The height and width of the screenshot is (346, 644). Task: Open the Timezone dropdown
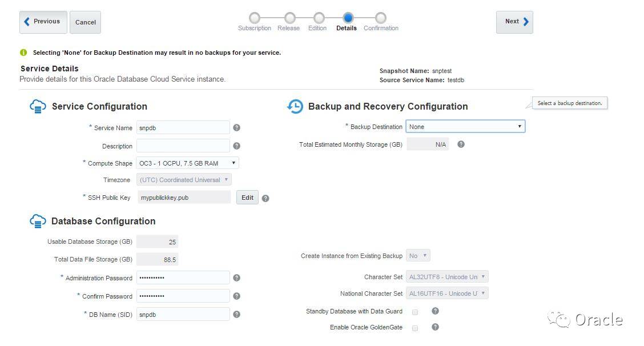click(184, 180)
